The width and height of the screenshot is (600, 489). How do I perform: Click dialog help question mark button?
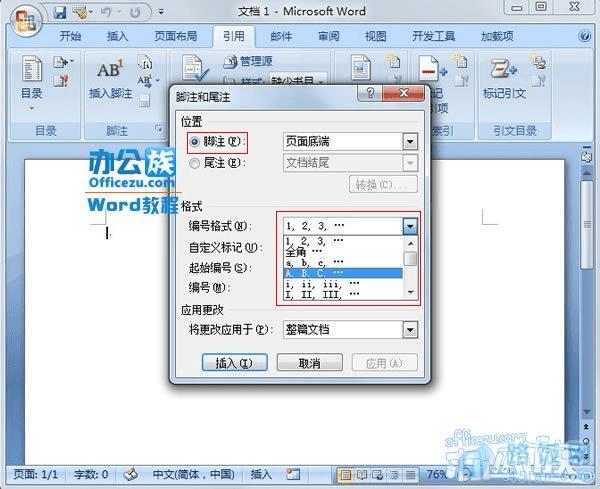(370, 93)
